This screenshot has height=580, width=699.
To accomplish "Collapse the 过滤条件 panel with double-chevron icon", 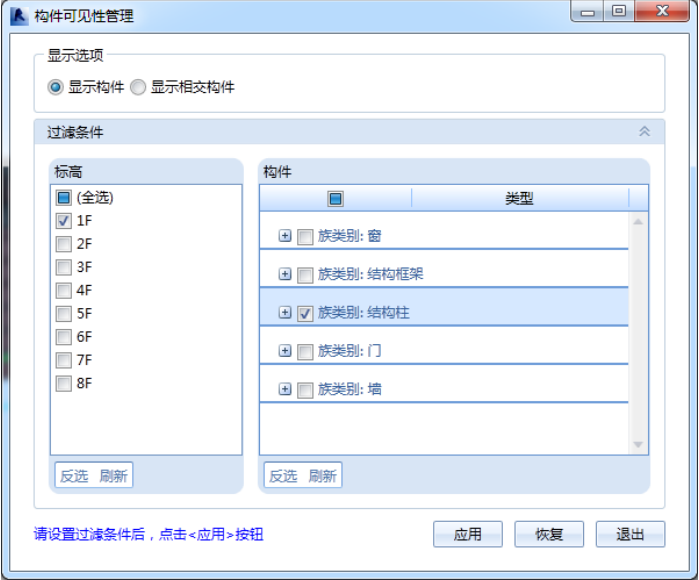I will click(x=644, y=132).
